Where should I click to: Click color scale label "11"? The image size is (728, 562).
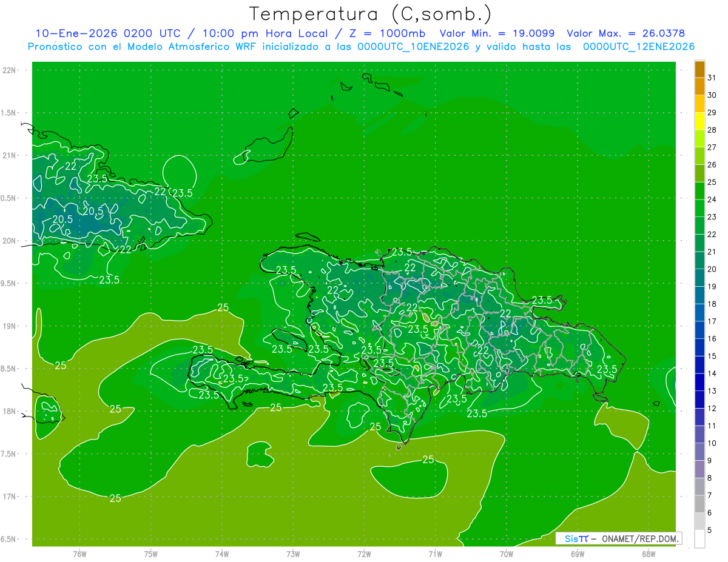click(712, 426)
